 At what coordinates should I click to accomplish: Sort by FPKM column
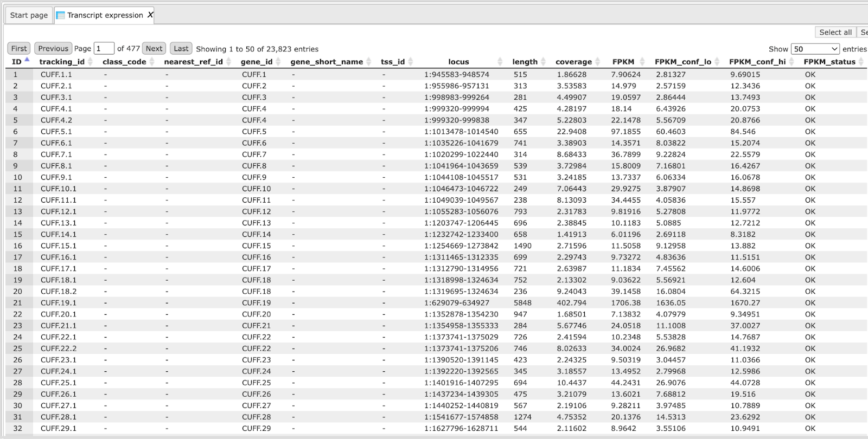623,62
